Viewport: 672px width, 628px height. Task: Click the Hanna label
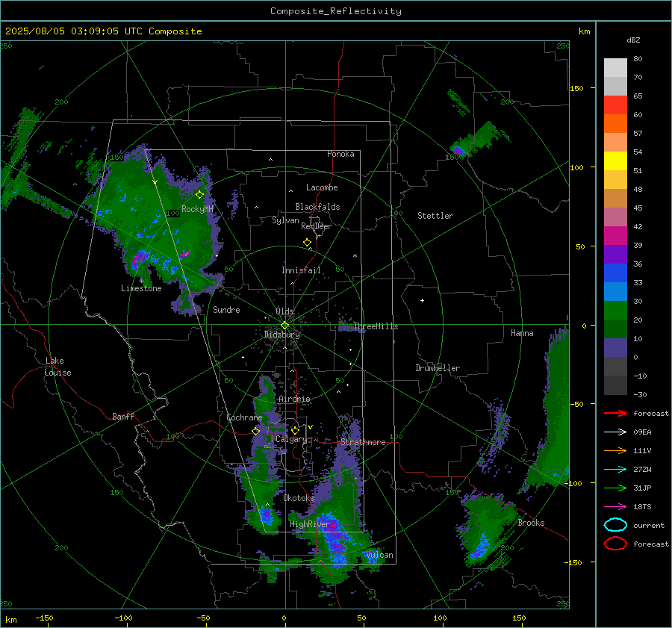point(522,333)
